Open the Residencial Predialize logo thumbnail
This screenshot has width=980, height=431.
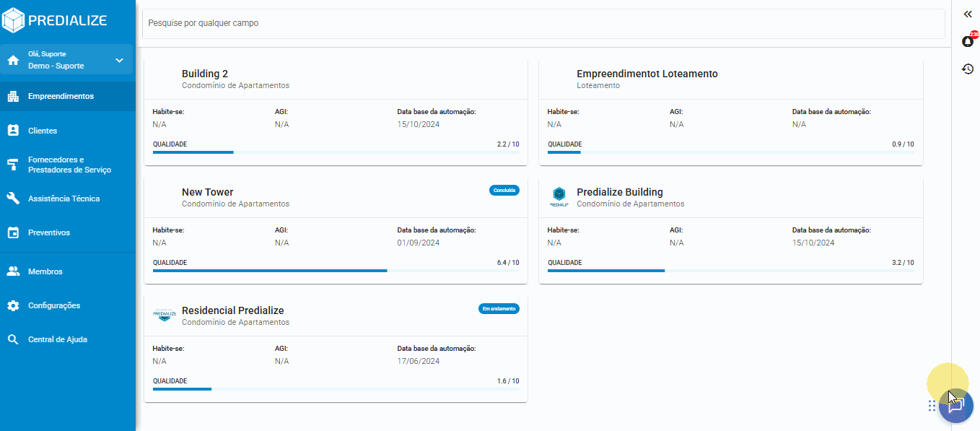(x=165, y=314)
